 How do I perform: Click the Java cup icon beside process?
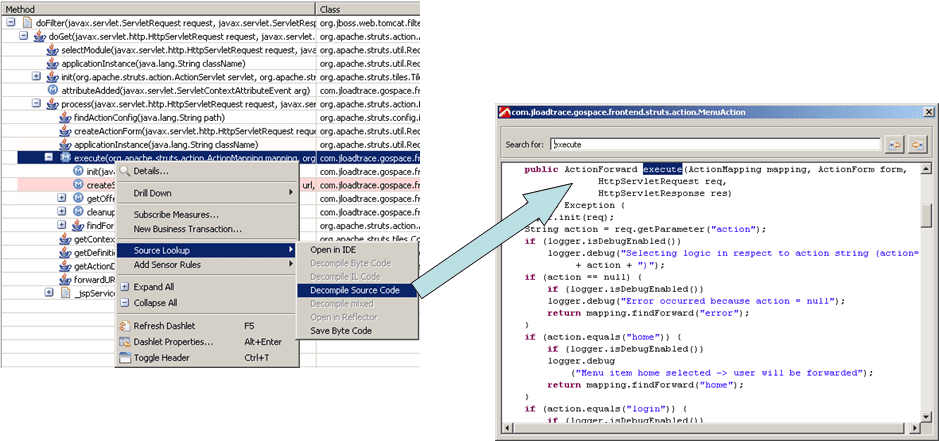53,104
